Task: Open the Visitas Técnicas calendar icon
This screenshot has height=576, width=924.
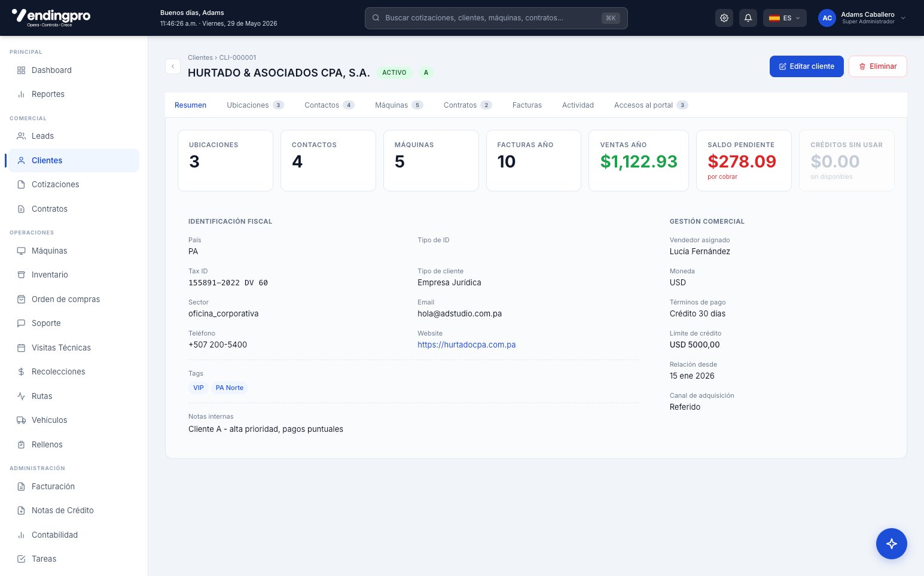Action: 21,348
